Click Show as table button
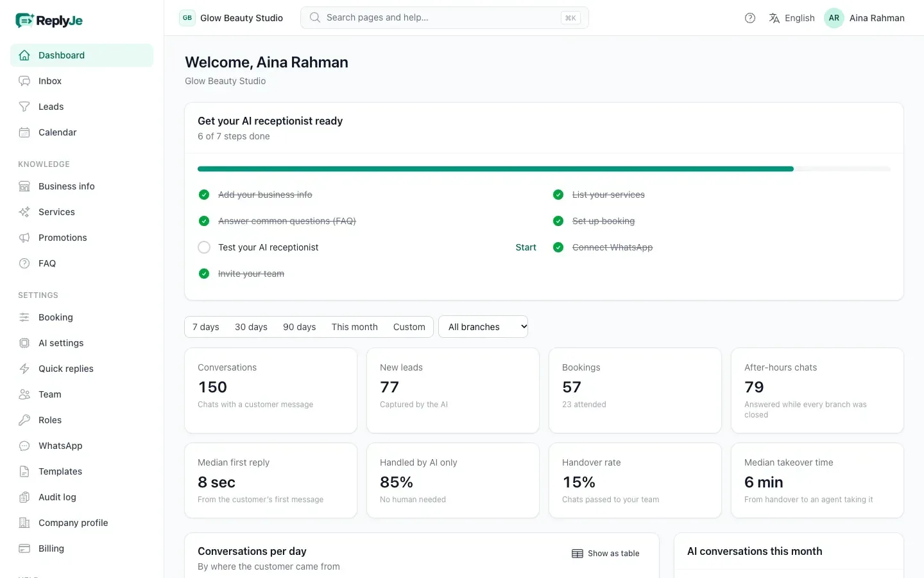Screen dimensions: 924x578 pyautogui.click(x=606, y=554)
